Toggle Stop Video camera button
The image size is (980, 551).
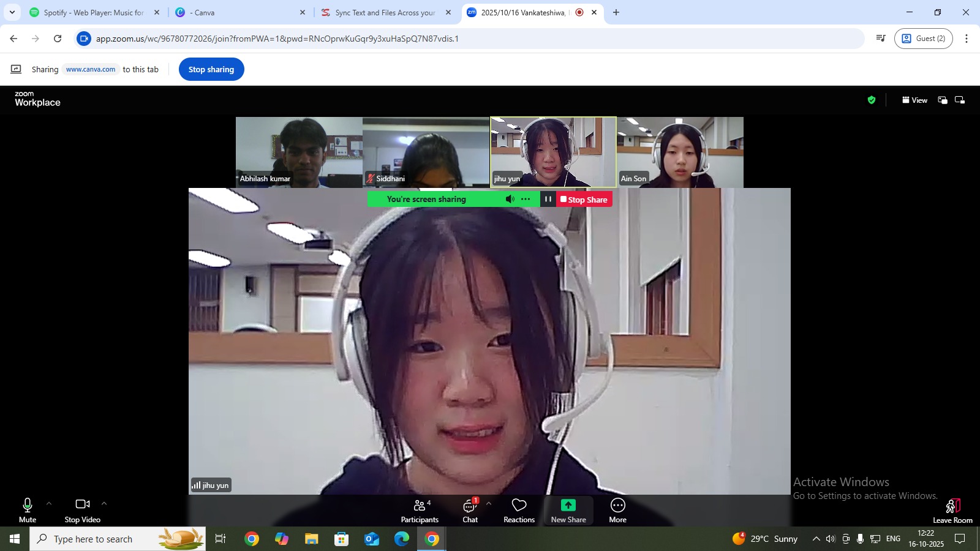coord(83,511)
